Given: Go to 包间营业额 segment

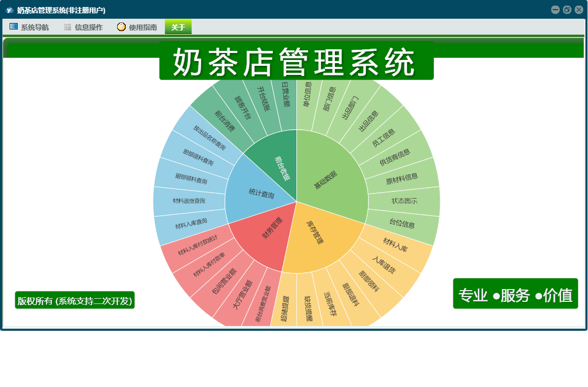Looking at the screenshot, I should pyautogui.click(x=224, y=281).
